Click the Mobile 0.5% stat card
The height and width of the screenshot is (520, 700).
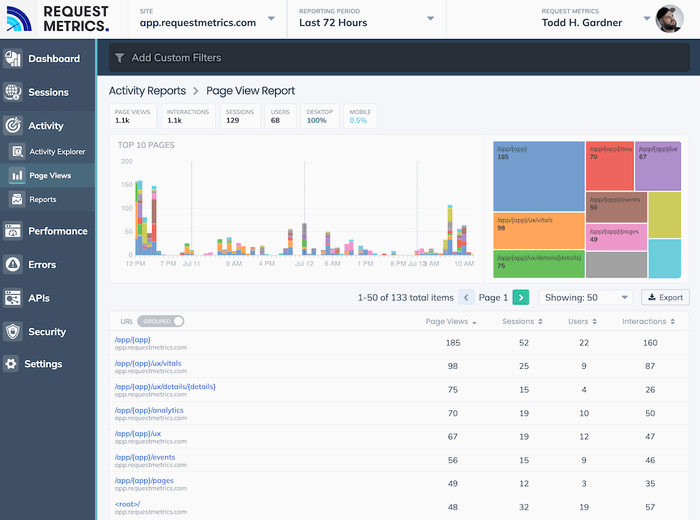pyautogui.click(x=360, y=116)
